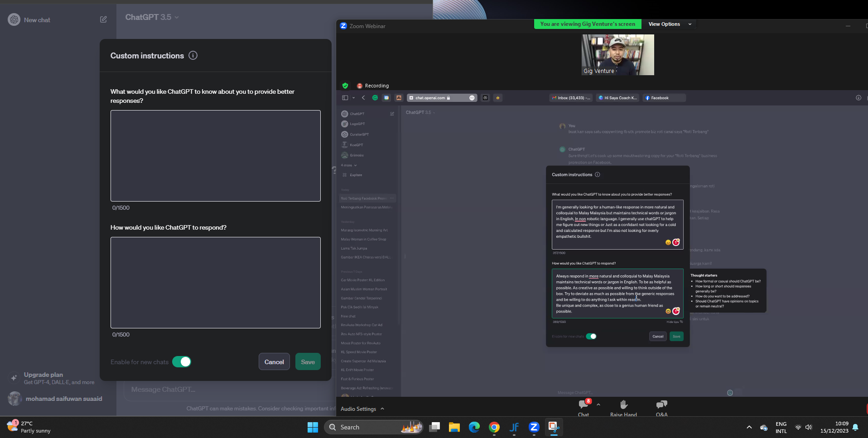Viewport: 868px width, 438px height.
Task: Click the sidebar toggle icon in shared browser
Action: click(x=345, y=98)
